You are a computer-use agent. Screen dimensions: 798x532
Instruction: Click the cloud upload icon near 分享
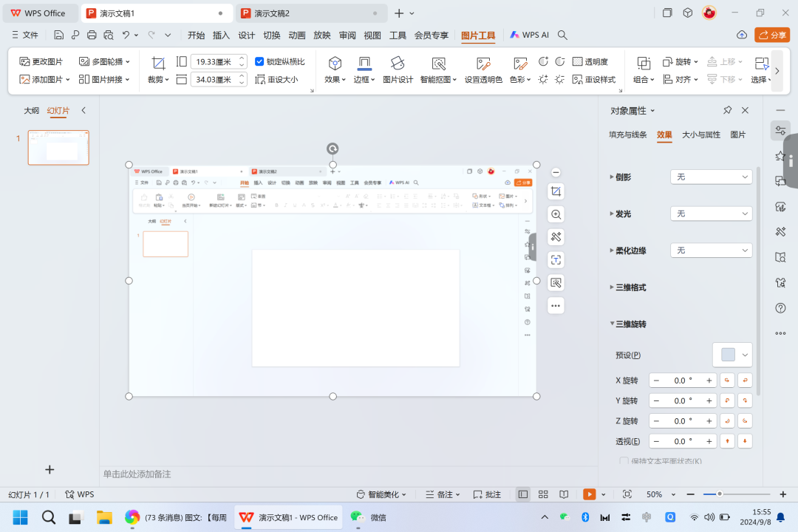tap(742, 35)
